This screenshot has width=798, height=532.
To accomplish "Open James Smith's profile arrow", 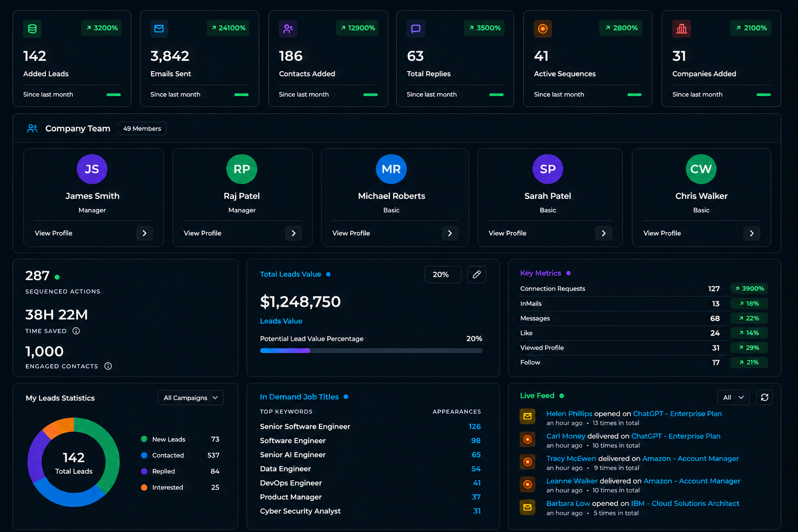I will point(144,233).
